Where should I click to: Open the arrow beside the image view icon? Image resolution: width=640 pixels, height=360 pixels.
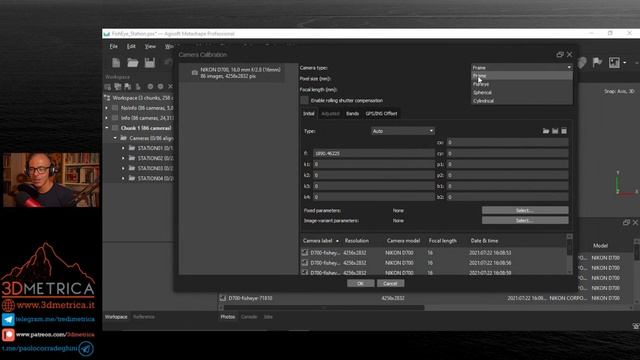[x=624, y=63]
